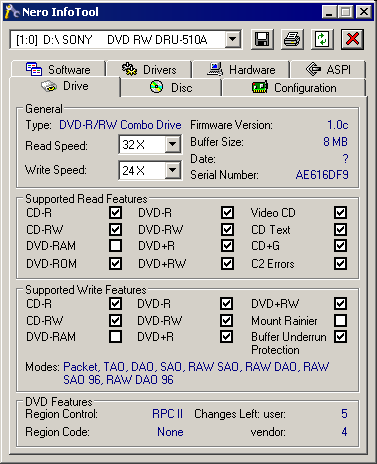Toggle DVD-R write feature checkbox
The height and width of the screenshot is (464, 377).
click(226, 304)
